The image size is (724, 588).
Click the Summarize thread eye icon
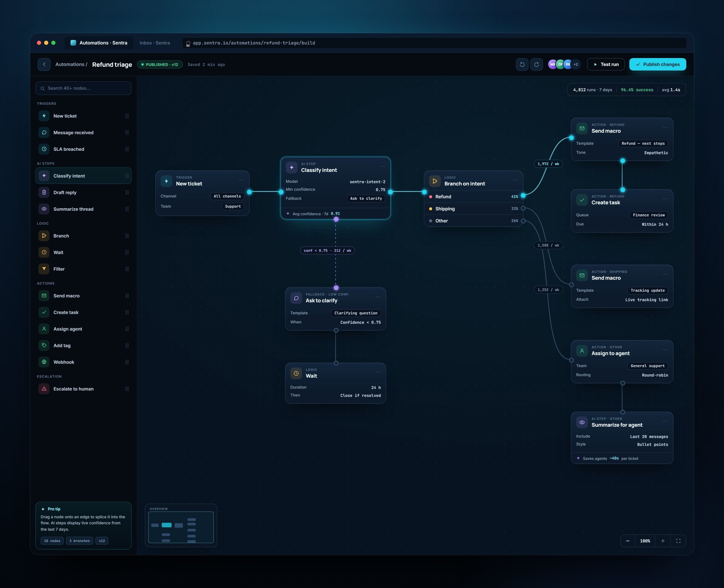coord(44,209)
